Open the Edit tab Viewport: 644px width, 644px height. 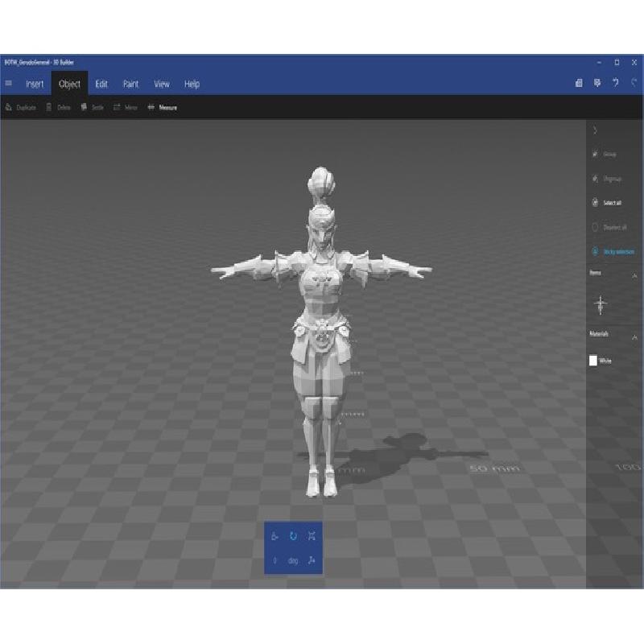101,85
